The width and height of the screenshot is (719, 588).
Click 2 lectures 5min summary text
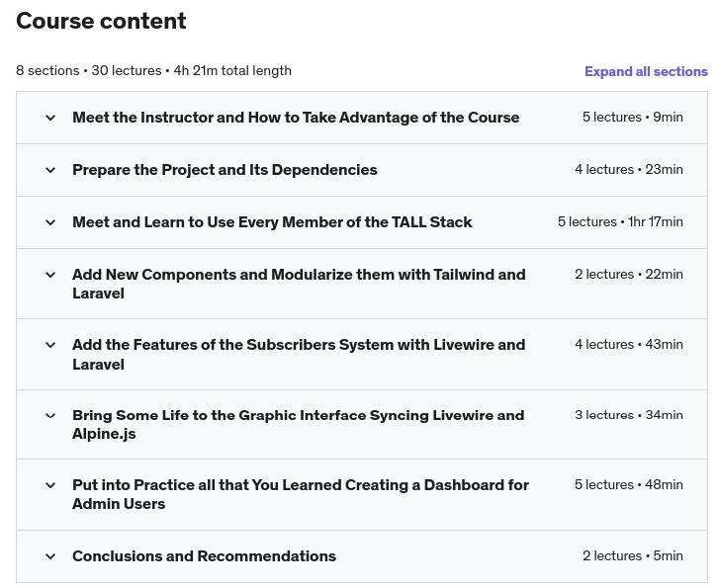(633, 556)
